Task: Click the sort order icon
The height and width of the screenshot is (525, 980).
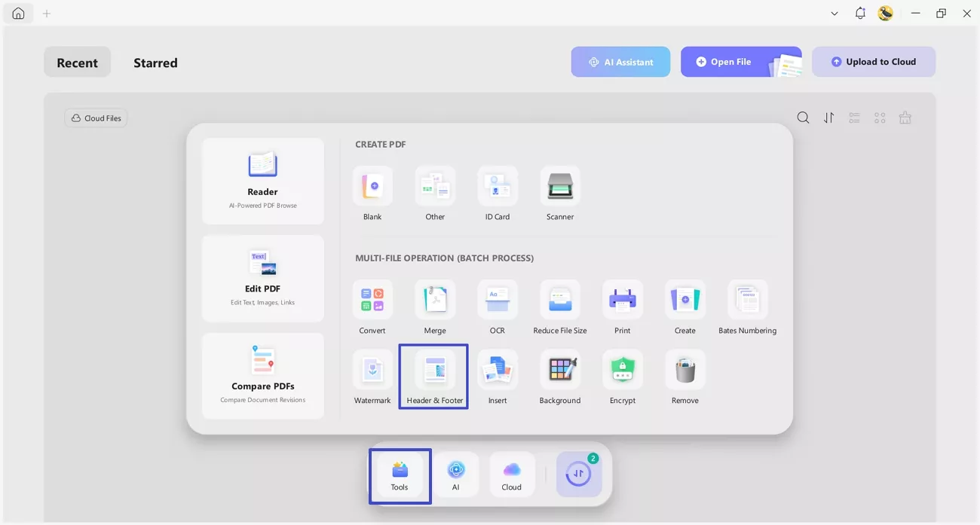Action: (829, 118)
